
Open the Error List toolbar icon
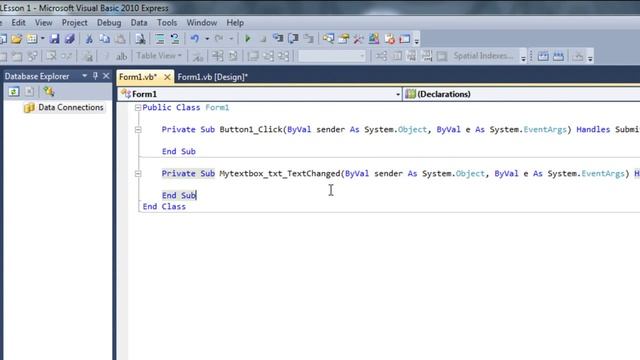(x=389, y=39)
